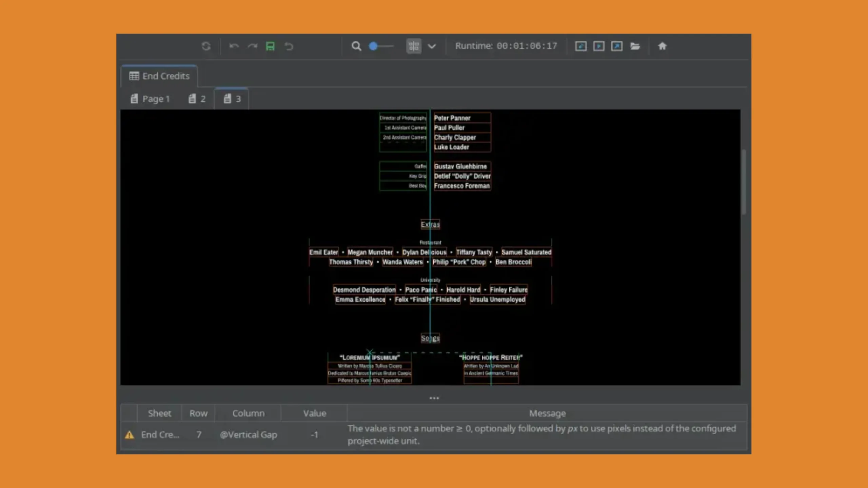
Task: Open the styling window icon
Action: coord(581,46)
